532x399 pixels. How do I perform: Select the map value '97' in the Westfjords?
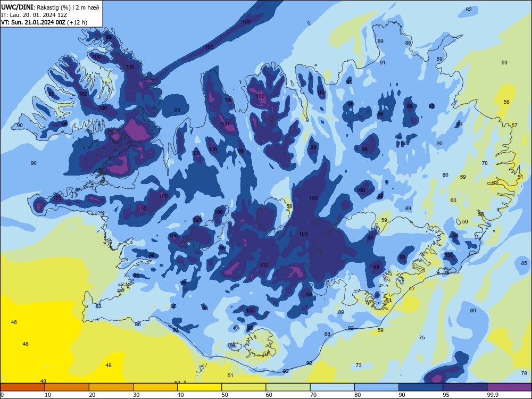51,94
